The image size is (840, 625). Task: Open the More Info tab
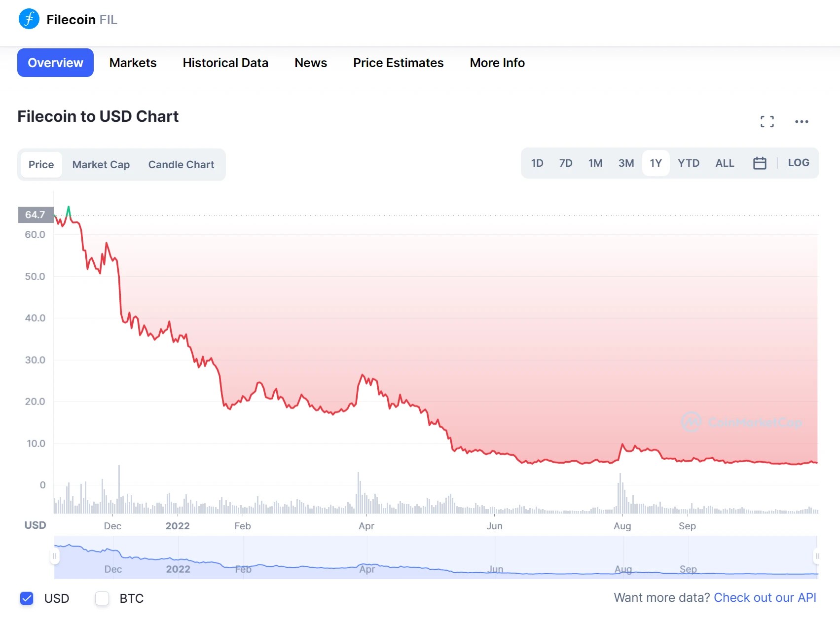coord(497,63)
